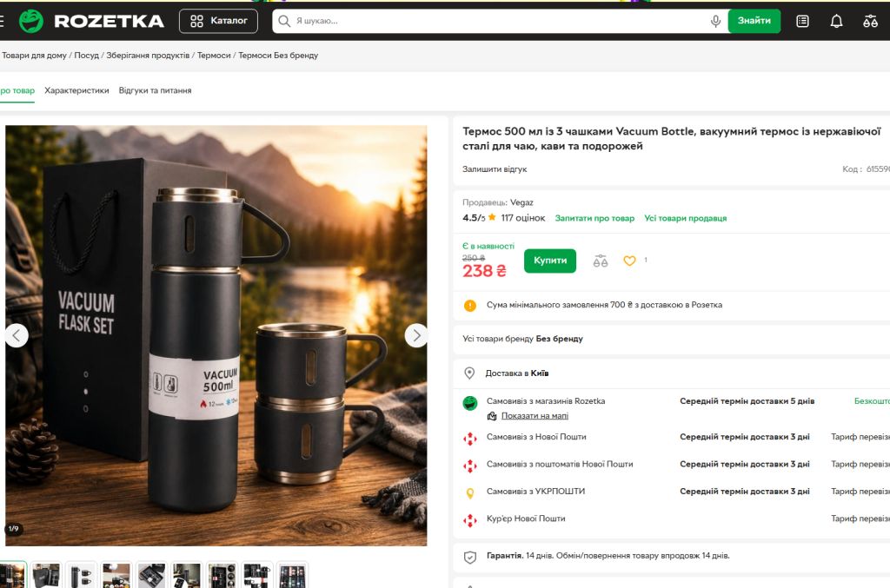Select the third product thumbnail on white background

pyautogui.click(x=81, y=575)
